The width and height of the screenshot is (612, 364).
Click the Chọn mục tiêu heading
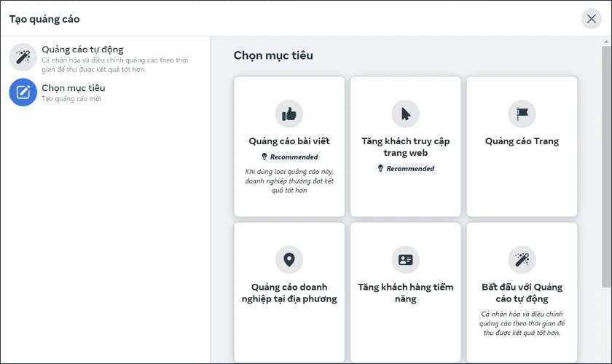tap(273, 55)
